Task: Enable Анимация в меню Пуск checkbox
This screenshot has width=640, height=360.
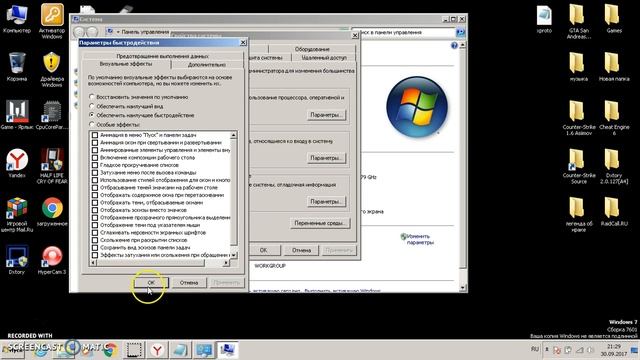Action: point(95,135)
